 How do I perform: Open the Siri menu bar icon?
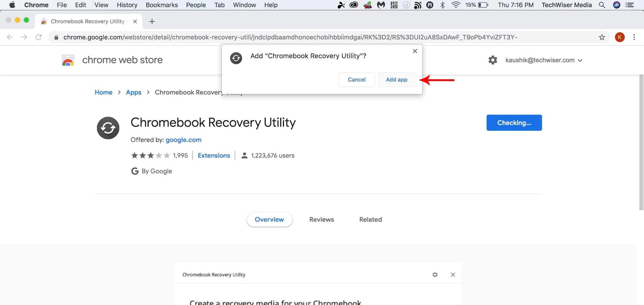click(x=617, y=5)
